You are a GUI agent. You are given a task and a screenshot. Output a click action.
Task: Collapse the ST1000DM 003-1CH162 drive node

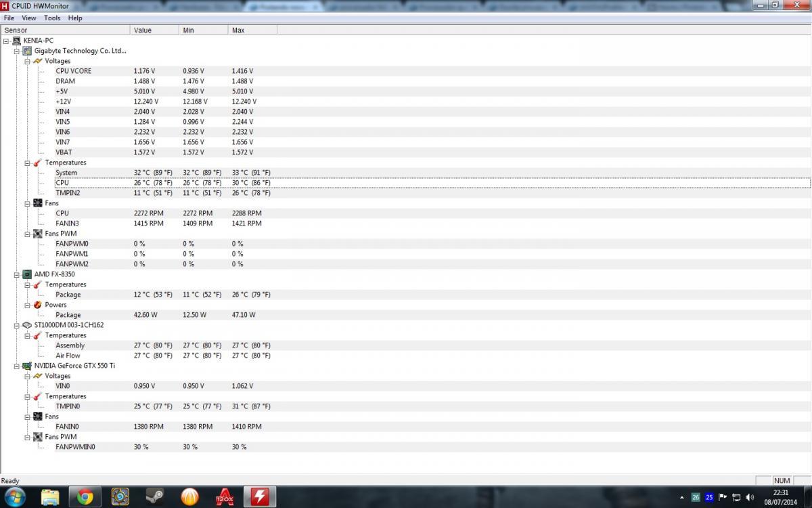17,325
